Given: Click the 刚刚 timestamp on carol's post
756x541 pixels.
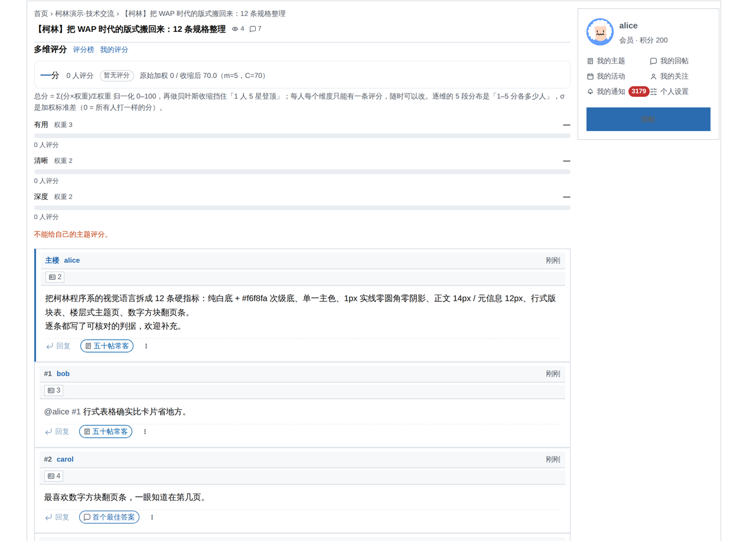Looking at the screenshot, I should [553, 459].
